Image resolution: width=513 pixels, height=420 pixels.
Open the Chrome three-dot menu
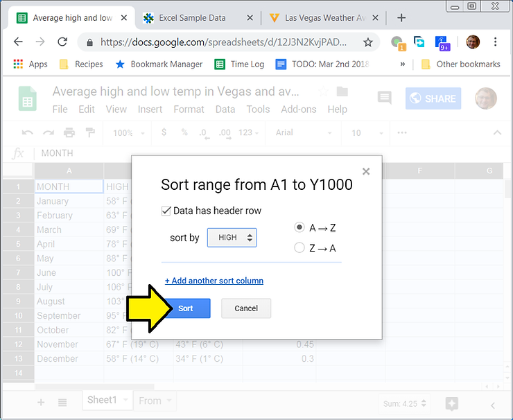[x=496, y=42]
